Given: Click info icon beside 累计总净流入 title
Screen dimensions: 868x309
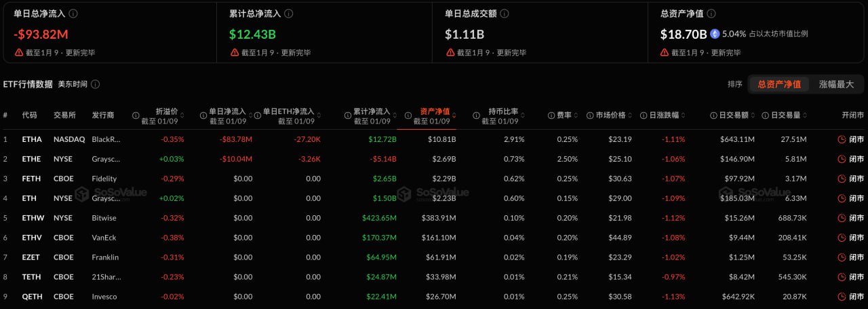Looking at the screenshot, I should coord(289,14).
